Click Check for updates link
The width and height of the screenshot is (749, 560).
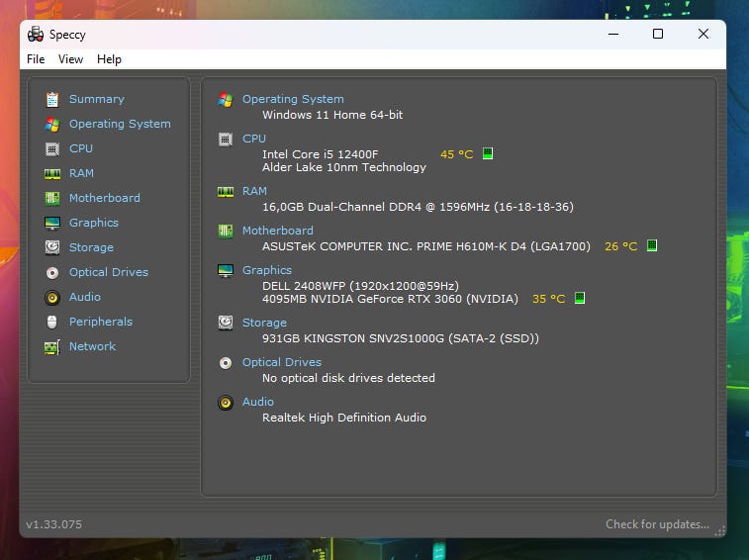(657, 524)
